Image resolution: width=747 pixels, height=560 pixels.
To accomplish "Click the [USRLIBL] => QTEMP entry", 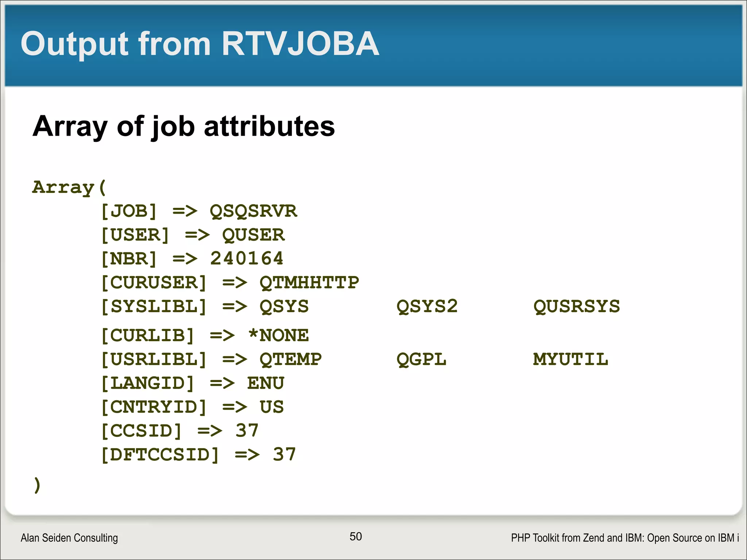I will point(211,359).
